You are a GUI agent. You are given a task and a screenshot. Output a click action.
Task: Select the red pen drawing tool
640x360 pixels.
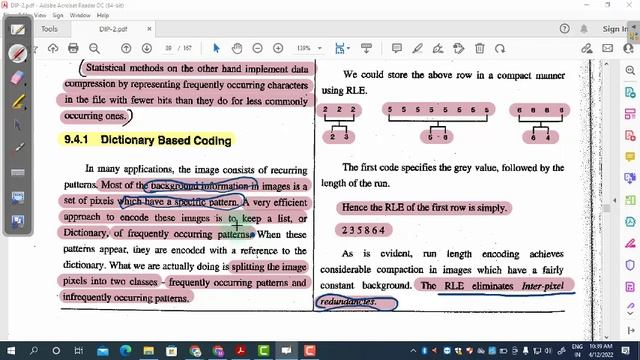pos(18,53)
